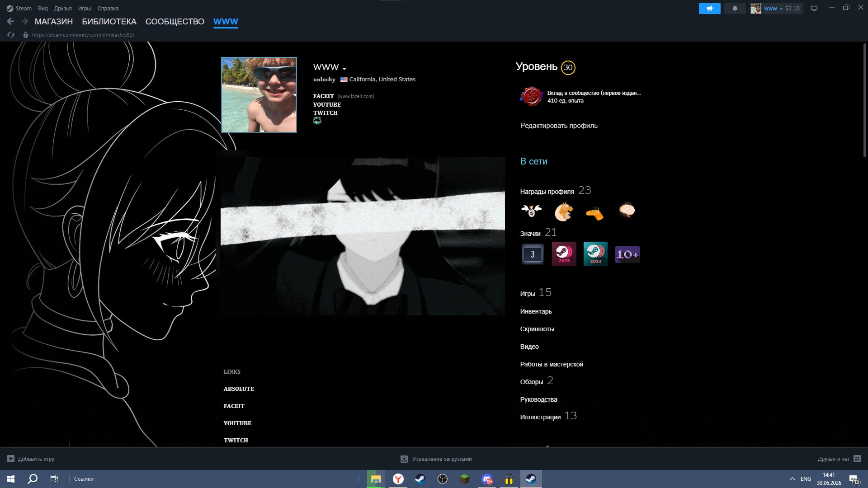Image resolution: width=868 pixels, height=488 pixels.
Task: Click the featured artwork showcase image
Action: 363,236
